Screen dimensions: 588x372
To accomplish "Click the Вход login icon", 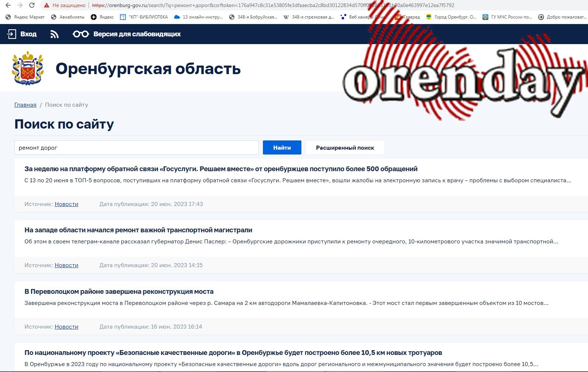I will click(11, 34).
